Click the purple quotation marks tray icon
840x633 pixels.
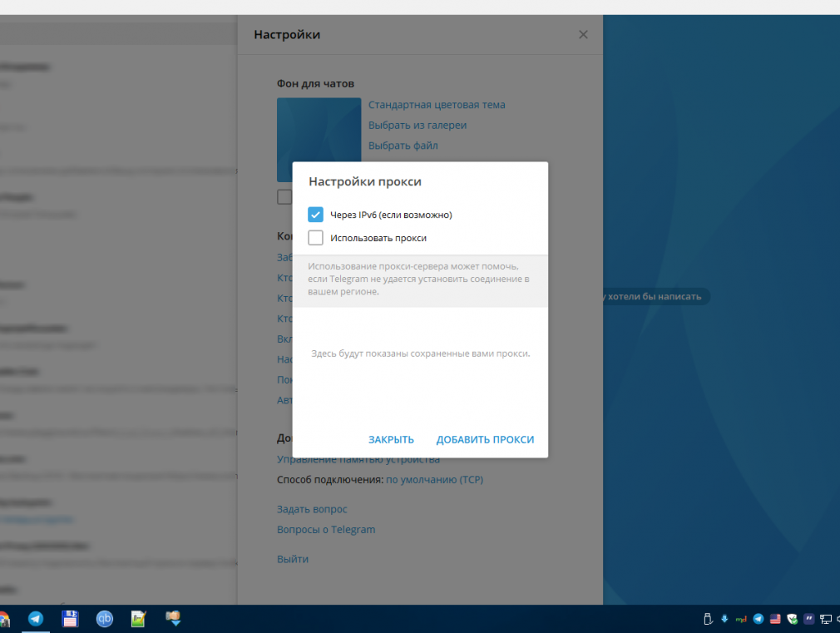click(x=809, y=619)
